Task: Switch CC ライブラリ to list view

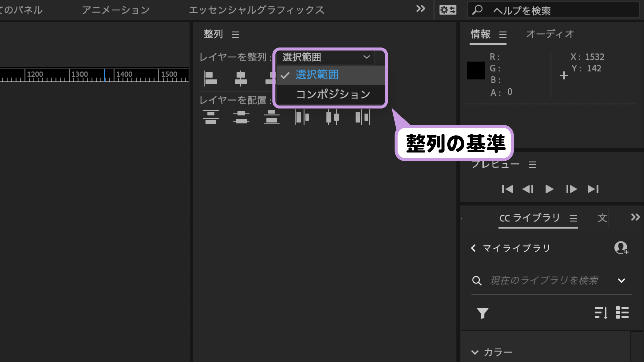Action: click(x=622, y=313)
